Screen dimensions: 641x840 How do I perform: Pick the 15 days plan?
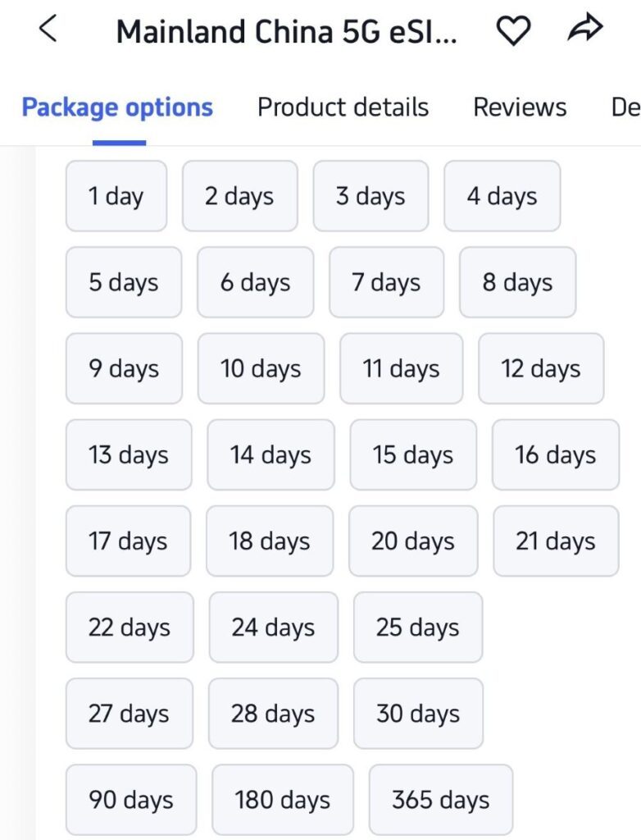(413, 454)
